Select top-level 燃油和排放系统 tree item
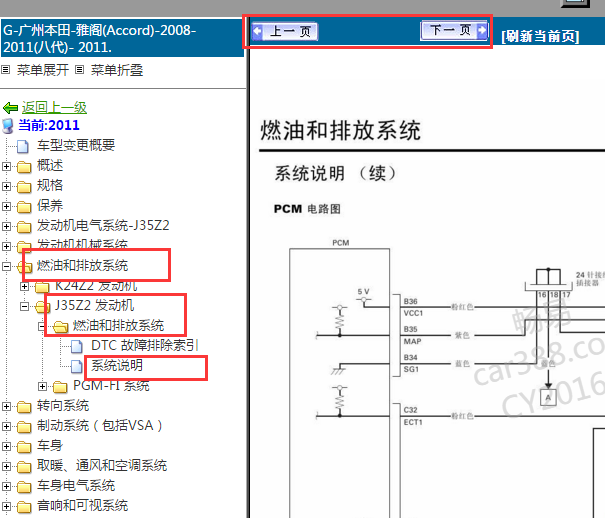The height and width of the screenshot is (518, 605). point(83,265)
